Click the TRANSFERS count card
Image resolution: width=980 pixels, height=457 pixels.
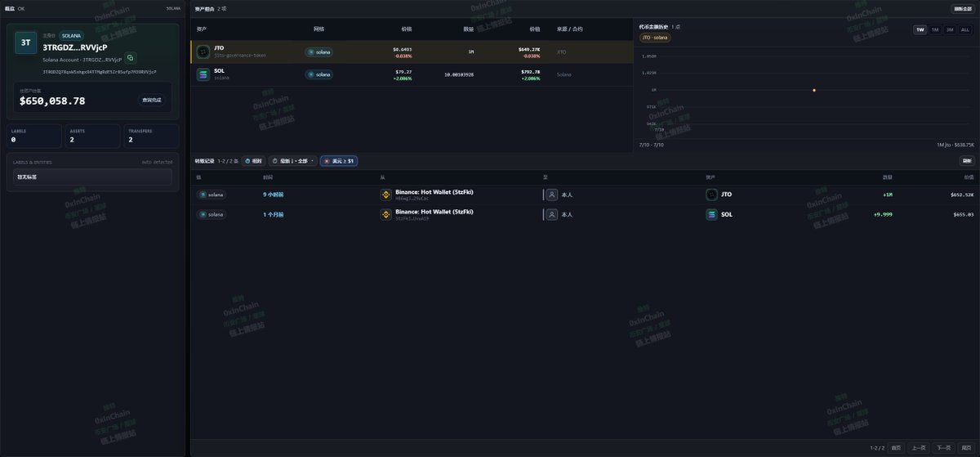150,137
